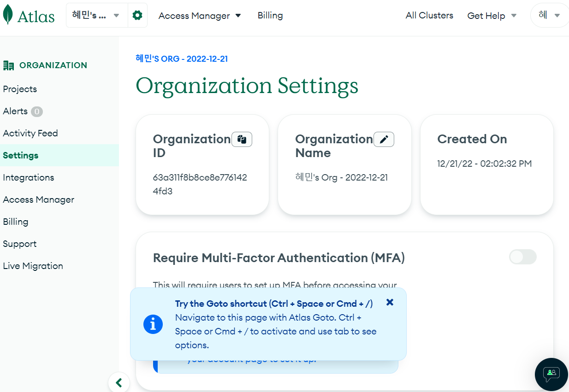Open Billing in the top navigation

pyautogui.click(x=270, y=15)
